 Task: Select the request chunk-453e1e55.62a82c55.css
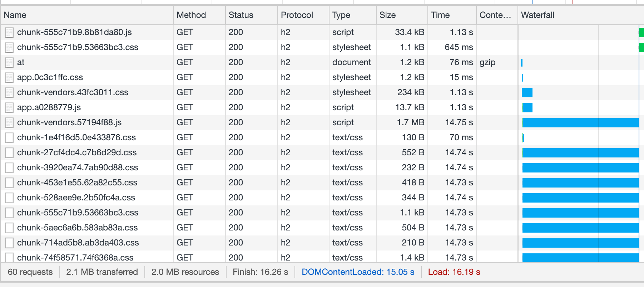click(x=77, y=183)
